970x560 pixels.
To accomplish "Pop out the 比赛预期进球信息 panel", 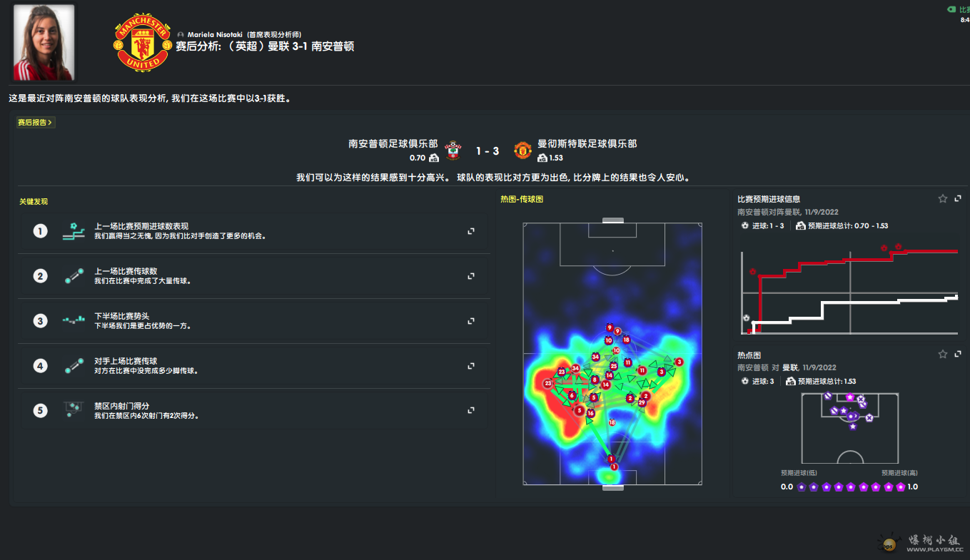I will (958, 199).
